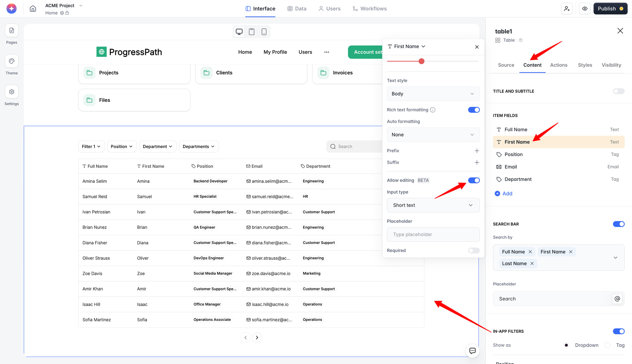
Task: Select the Tag radio option
Action: (607, 345)
